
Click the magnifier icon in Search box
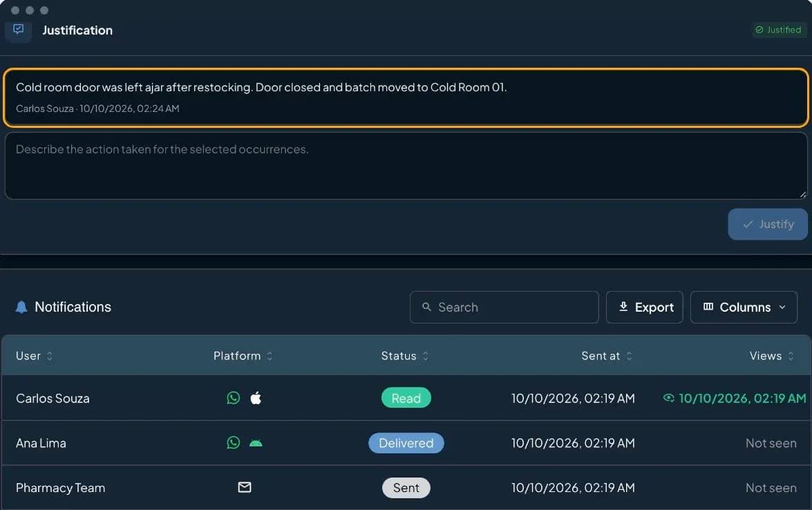426,307
